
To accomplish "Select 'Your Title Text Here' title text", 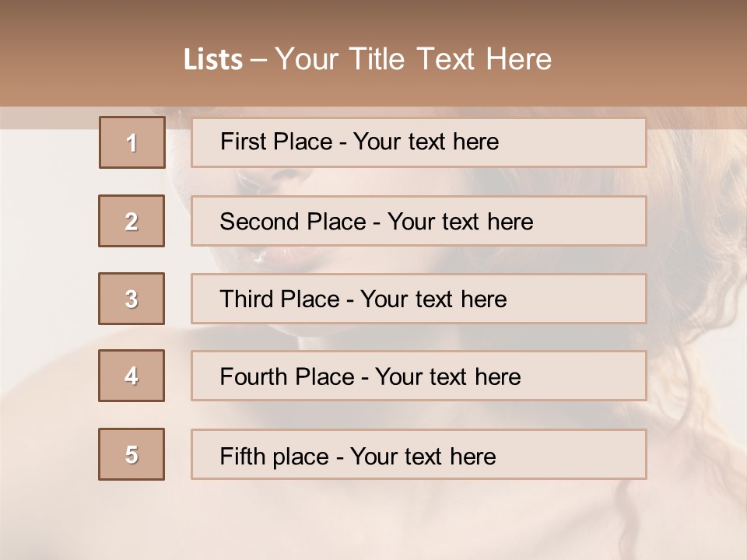I will point(413,60).
